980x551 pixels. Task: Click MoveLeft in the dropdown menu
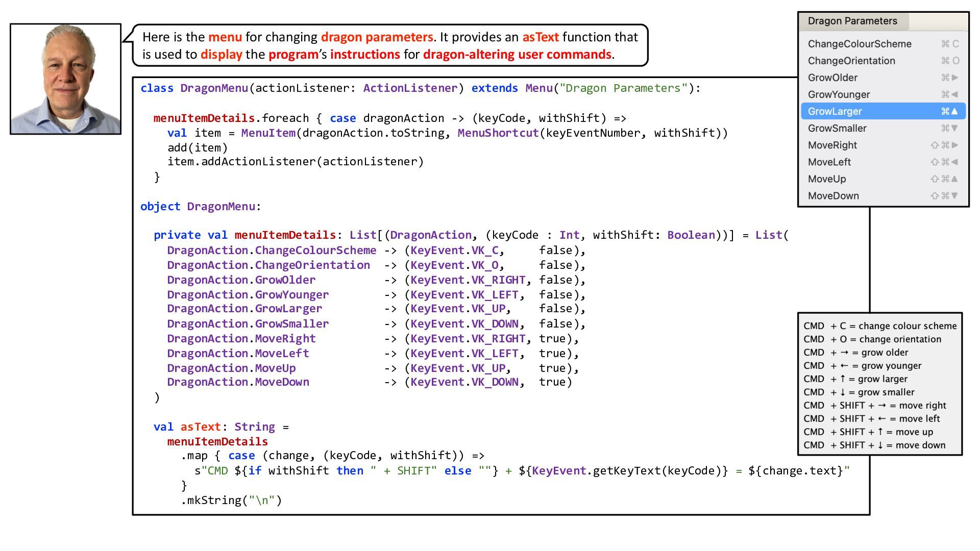click(829, 162)
